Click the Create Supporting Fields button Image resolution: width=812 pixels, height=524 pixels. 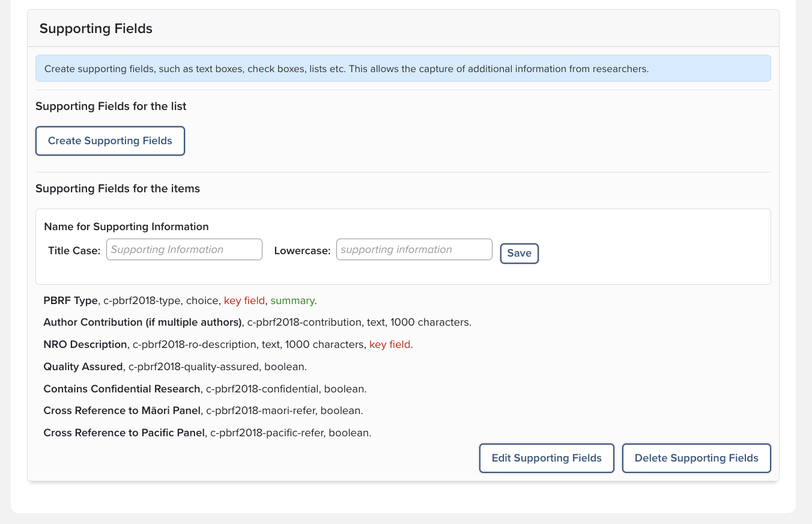pyautogui.click(x=110, y=141)
